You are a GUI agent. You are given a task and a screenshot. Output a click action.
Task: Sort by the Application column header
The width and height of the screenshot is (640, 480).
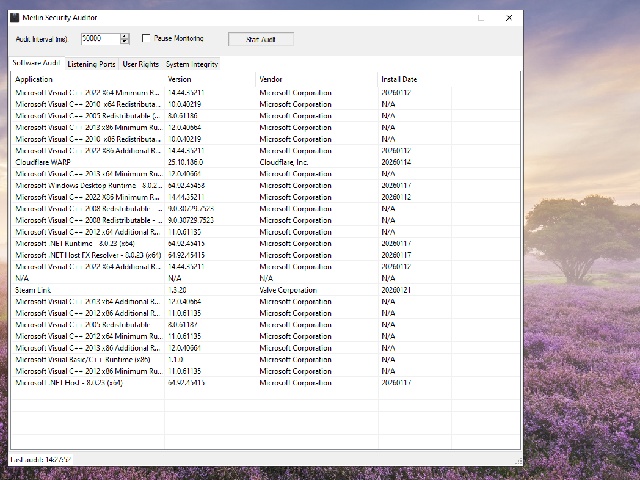point(88,79)
